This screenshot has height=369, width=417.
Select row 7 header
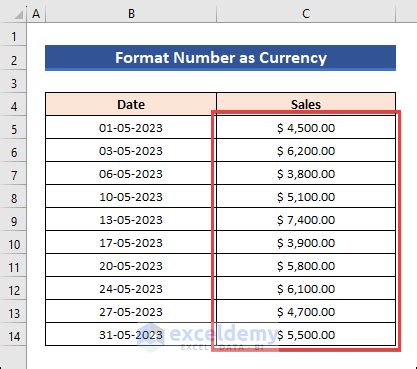[x=13, y=174]
